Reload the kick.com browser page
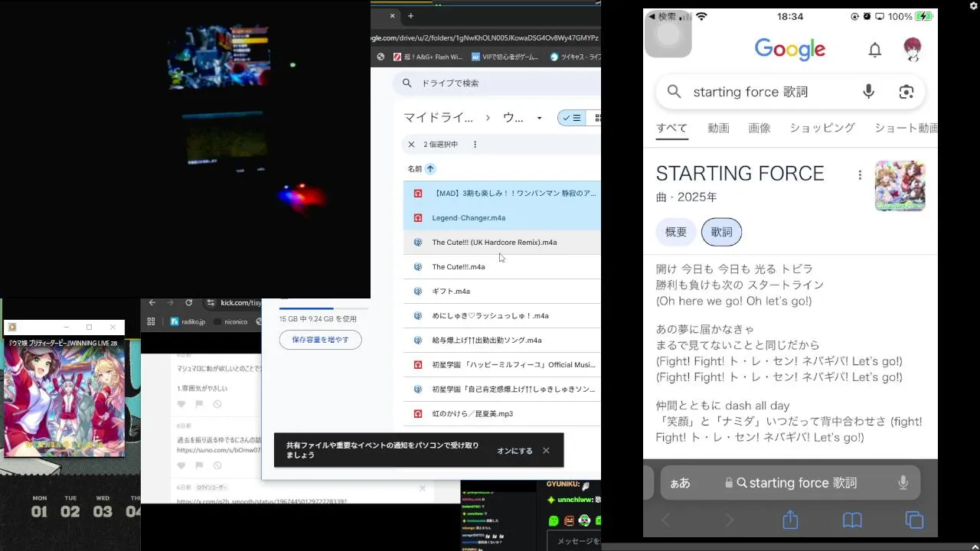Screen dimensions: 980x551 [188, 303]
